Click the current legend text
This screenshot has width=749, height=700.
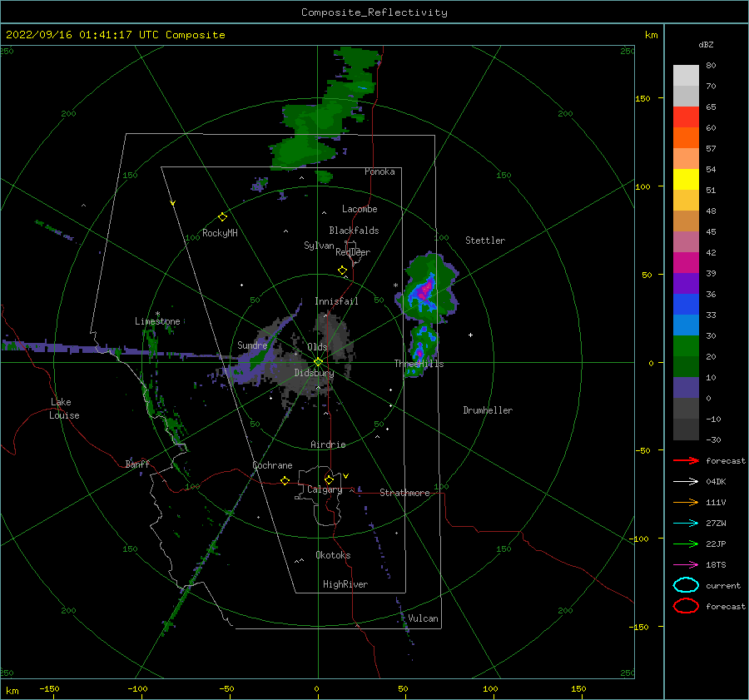[x=723, y=585]
